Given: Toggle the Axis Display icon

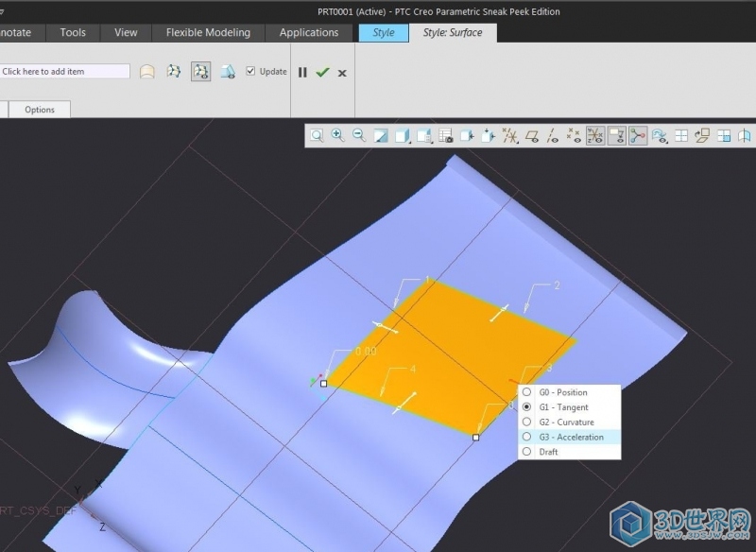Looking at the screenshot, I should [553, 136].
